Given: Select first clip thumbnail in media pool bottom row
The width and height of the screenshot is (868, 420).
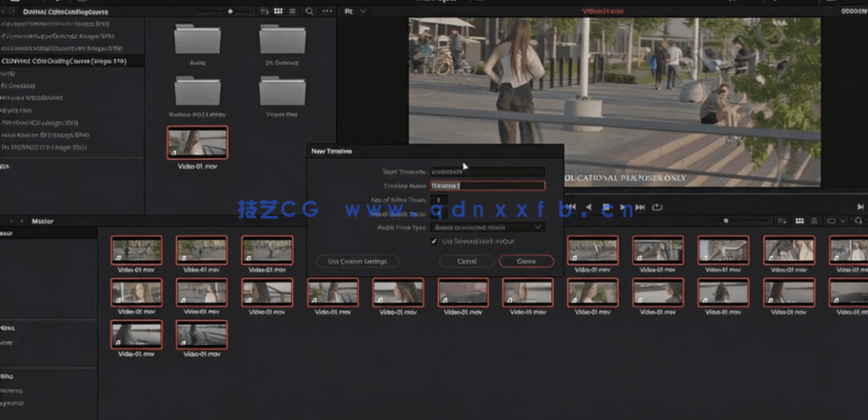Looking at the screenshot, I should (x=136, y=334).
